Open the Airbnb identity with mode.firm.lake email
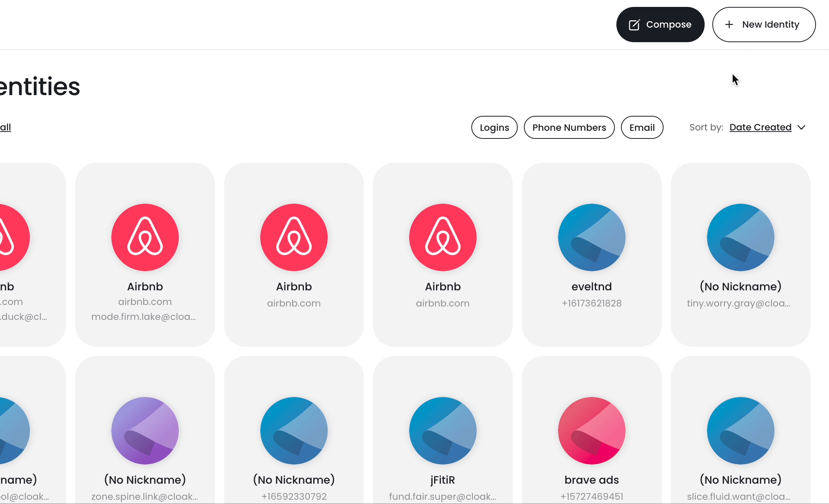 point(145,254)
